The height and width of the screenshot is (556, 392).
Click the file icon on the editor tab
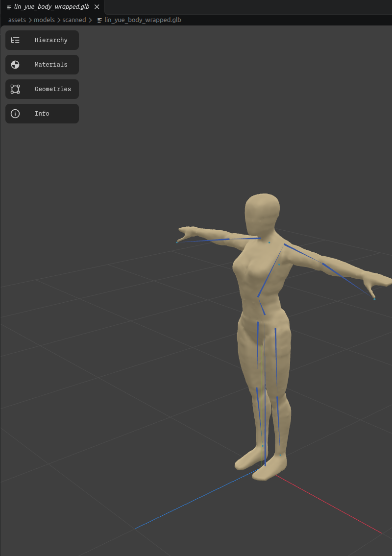pyautogui.click(x=9, y=7)
